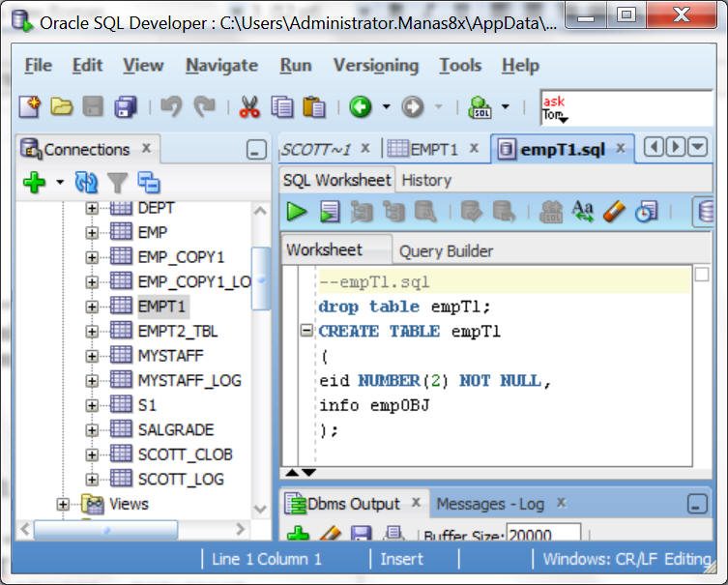Run Statement with green play icon
This screenshot has width=728, height=585.
pos(297,212)
